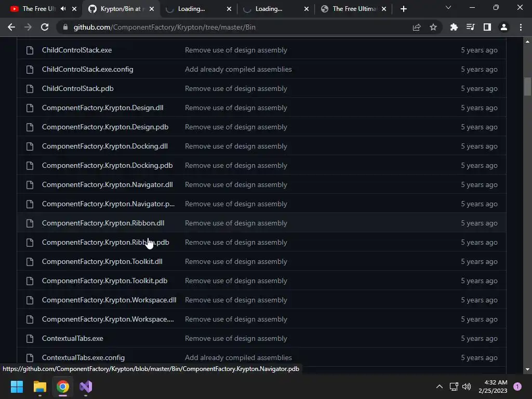The image size is (532, 399).
Task: Expand the tab search dropdown arrow
Action: (448, 7)
